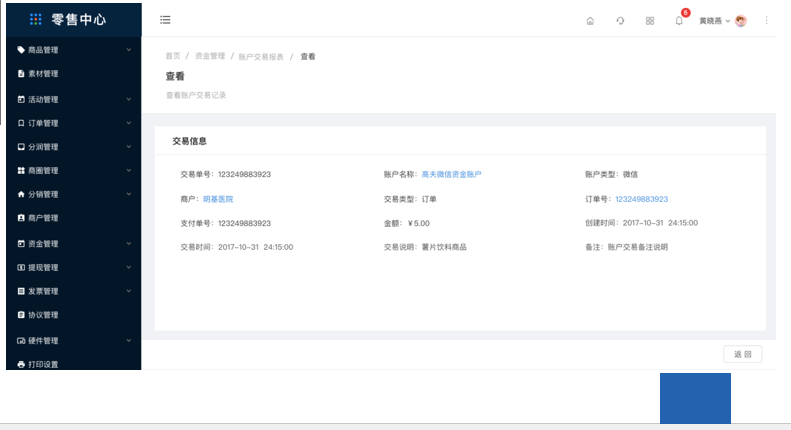Screen dimensions: 791x430
Task: Click the 资金管理 icon
Action: point(21,244)
